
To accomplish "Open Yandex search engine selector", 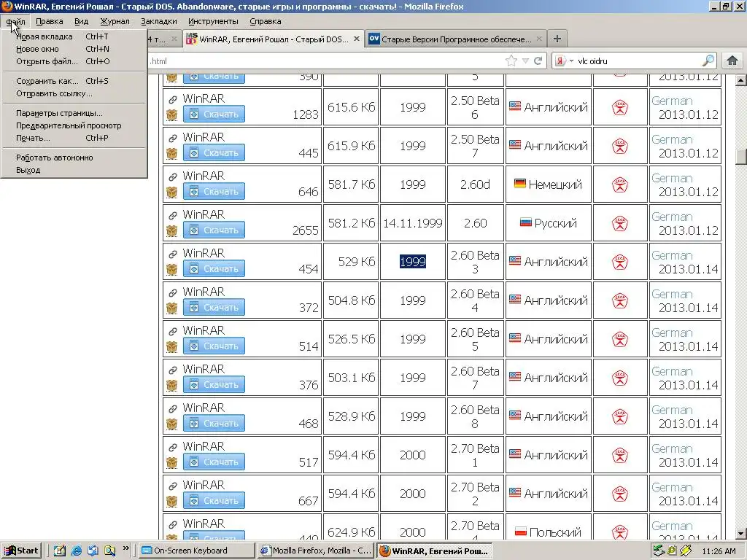I will (564, 61).
